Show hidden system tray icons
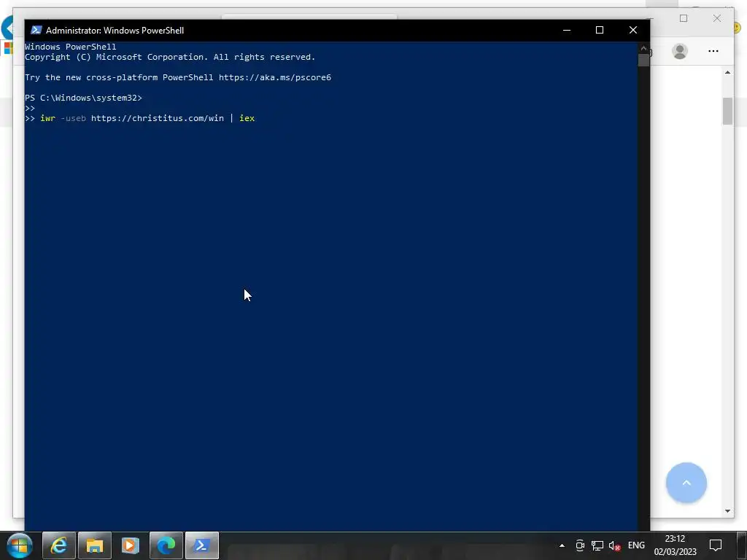Screen dimensions: 747x560 click(x=562, y=545)
